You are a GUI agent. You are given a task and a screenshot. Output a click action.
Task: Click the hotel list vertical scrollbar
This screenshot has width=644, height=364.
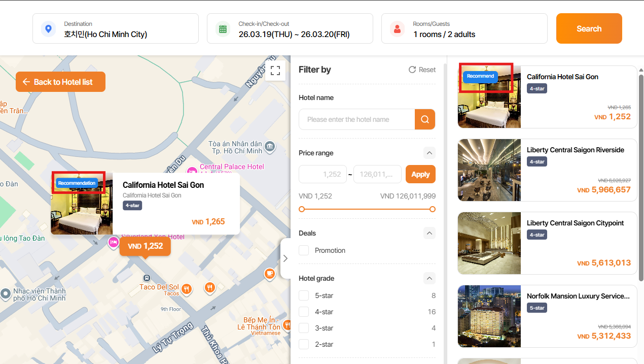pyautogui.click(x=641, y=178)
